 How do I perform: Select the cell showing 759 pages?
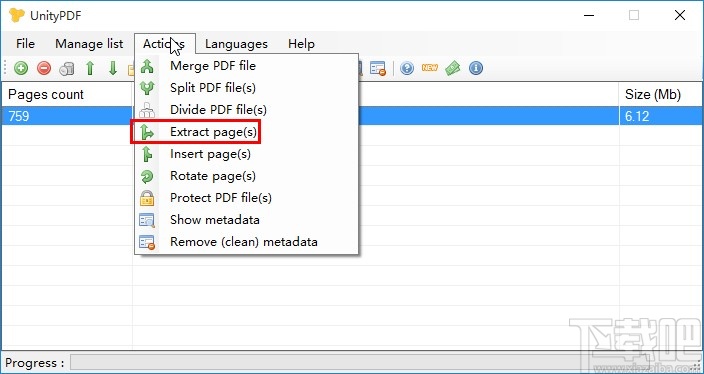(67, 117)
